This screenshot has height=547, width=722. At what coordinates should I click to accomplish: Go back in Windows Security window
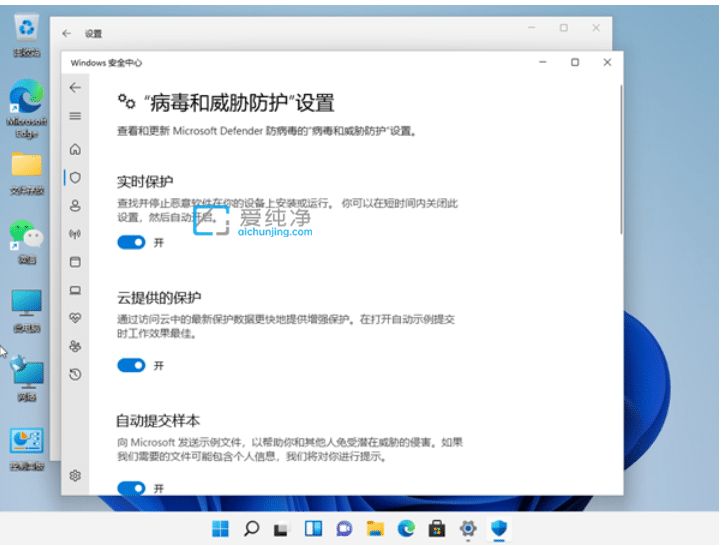tap(75, 87)
